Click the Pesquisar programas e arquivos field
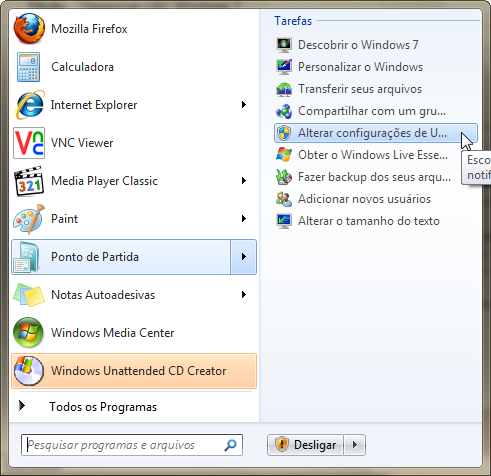 [x=132, y=445]
